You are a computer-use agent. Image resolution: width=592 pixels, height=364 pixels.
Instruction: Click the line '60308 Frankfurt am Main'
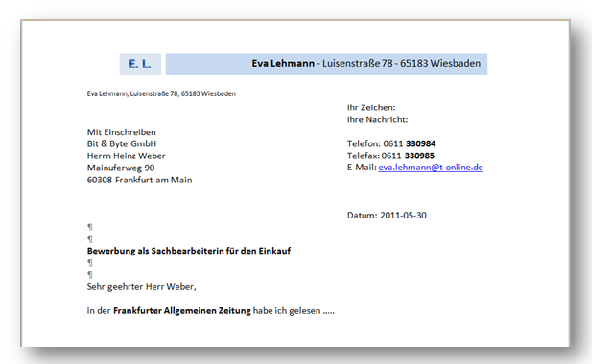point(139,180)
